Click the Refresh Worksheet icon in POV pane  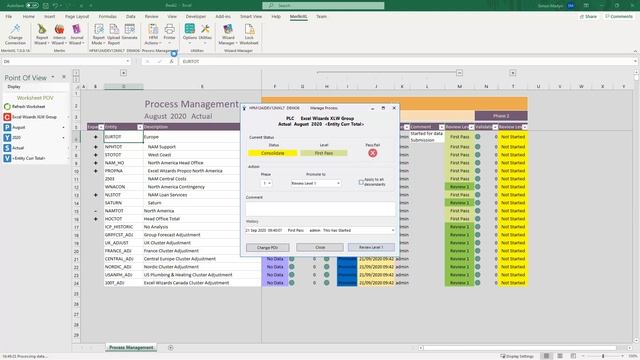7,107
